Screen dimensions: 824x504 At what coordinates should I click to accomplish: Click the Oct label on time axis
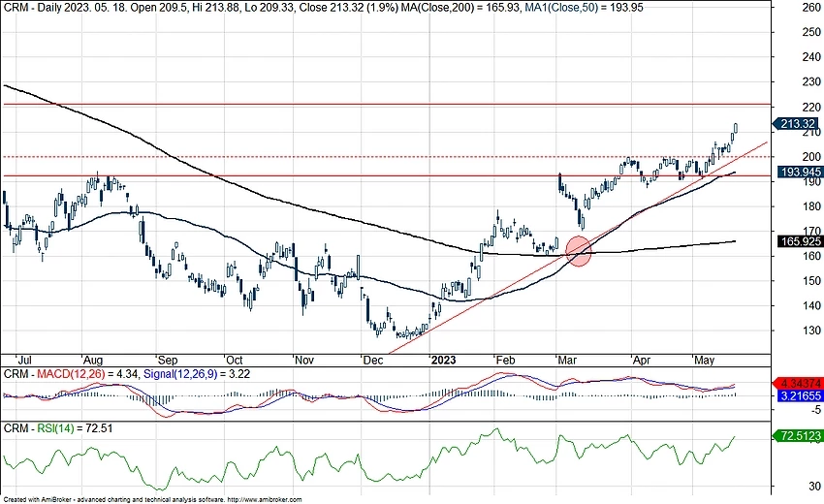(x=234, y=361)
